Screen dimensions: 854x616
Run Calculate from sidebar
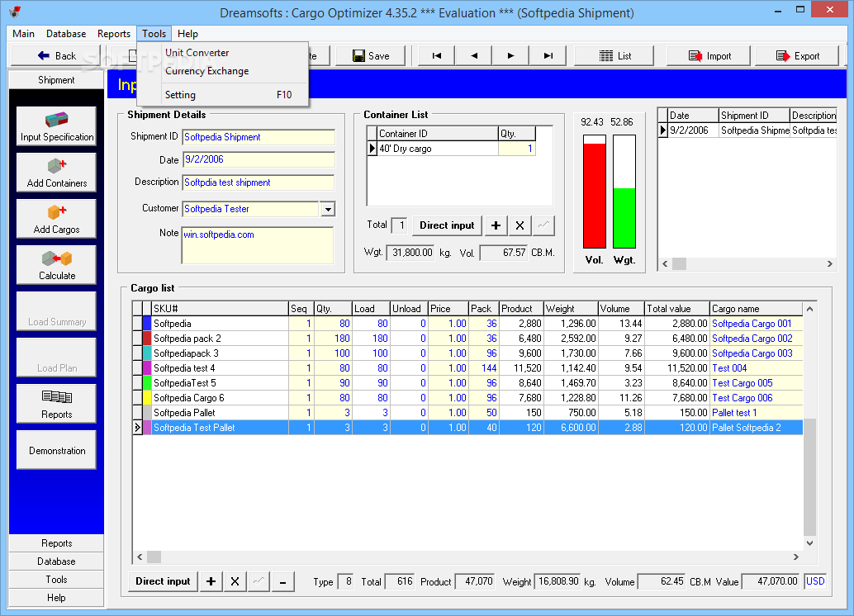coord(57,265)
